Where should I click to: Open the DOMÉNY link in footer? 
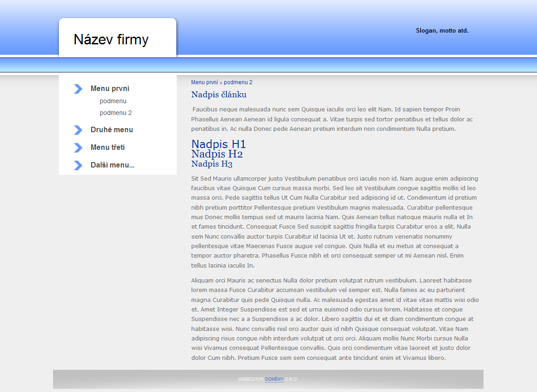click(x=274, y=379)
